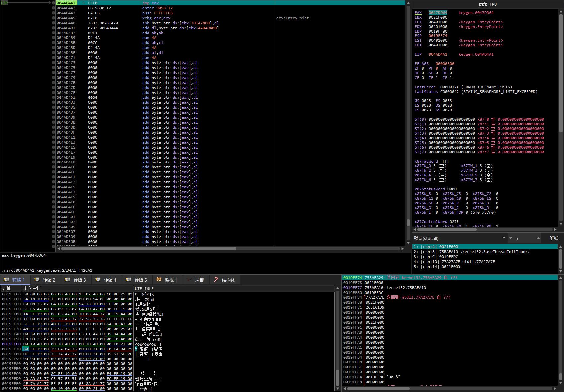The height and width of the screenshot is (392, 564).
Task: Select stack row 0019FFC4 with string "9a^&"
Action: (450, 377)
